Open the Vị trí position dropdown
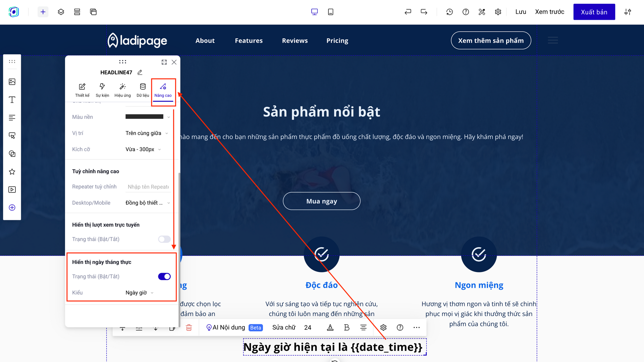This screenshot has height=362, width=644. point(147,133)
